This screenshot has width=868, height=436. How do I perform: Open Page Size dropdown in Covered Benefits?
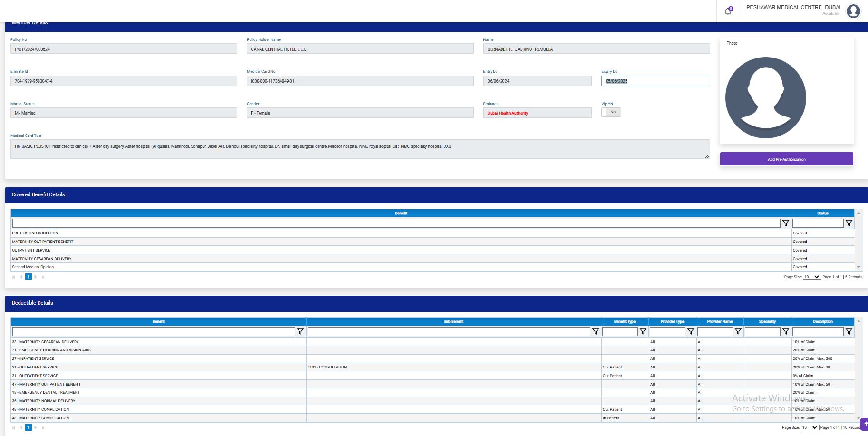pyautogui.click(x=811, y=277)
